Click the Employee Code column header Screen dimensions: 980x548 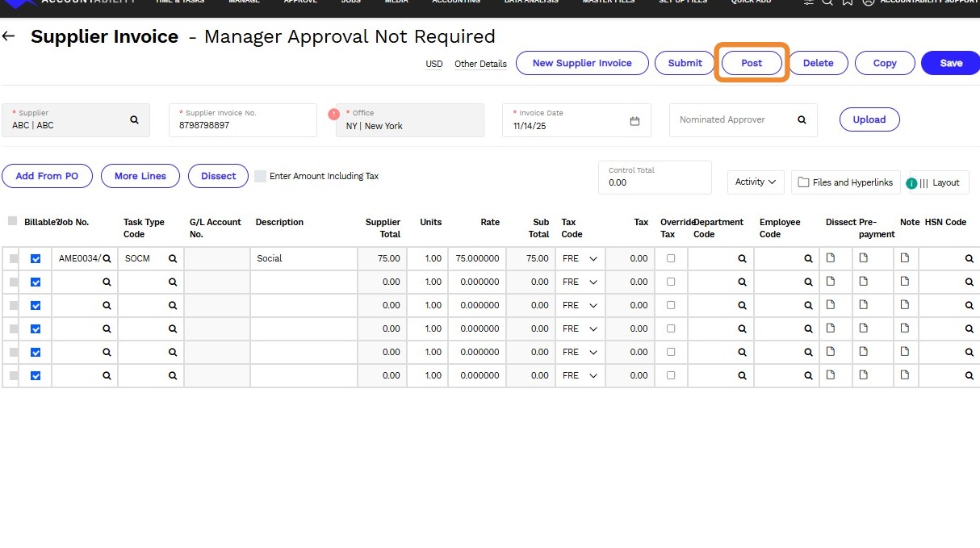780,228
